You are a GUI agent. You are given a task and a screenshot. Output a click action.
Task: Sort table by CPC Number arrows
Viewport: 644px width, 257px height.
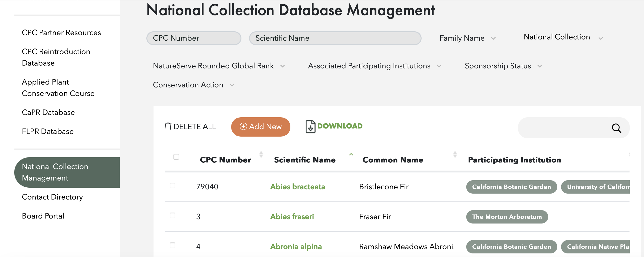pos(261,154)
